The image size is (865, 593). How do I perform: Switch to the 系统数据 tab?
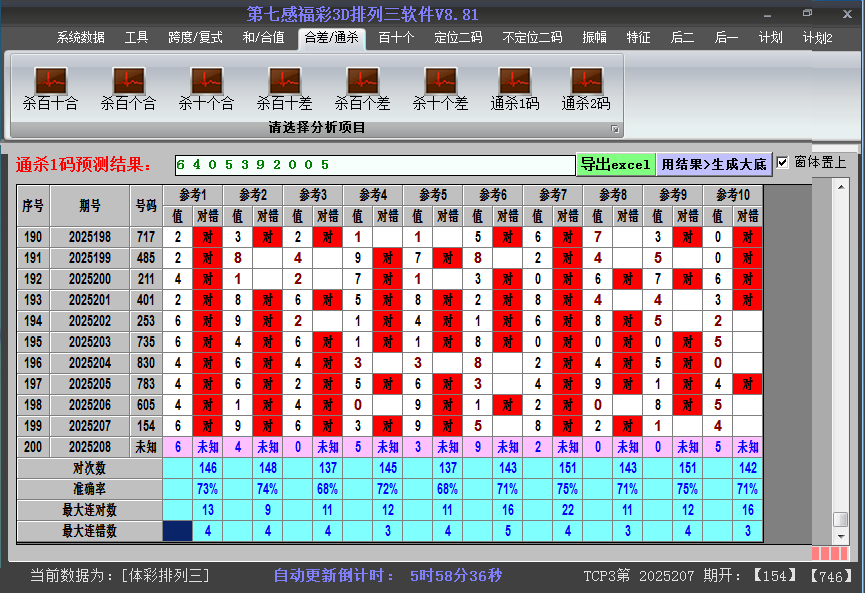coord(81,38)
